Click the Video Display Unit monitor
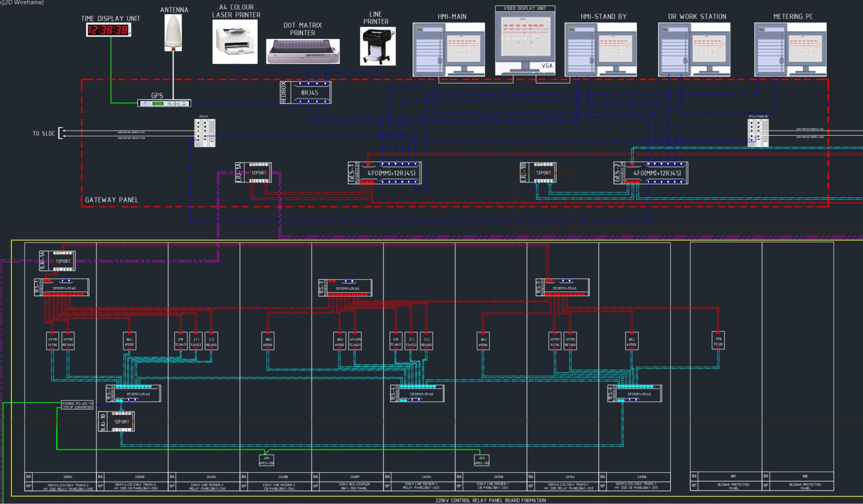Screen dimensions: 863x504 (525, 40)
